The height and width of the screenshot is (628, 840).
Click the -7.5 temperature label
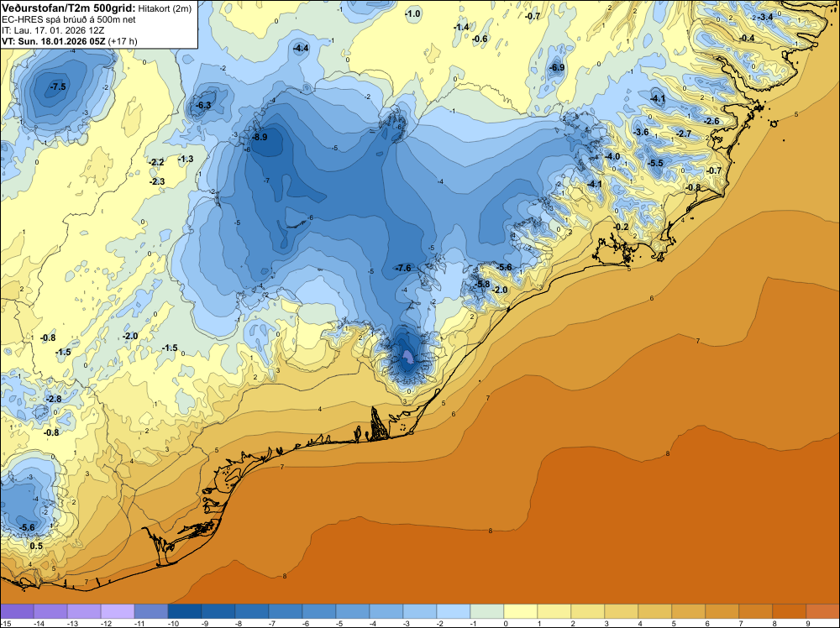click(58, 86)
